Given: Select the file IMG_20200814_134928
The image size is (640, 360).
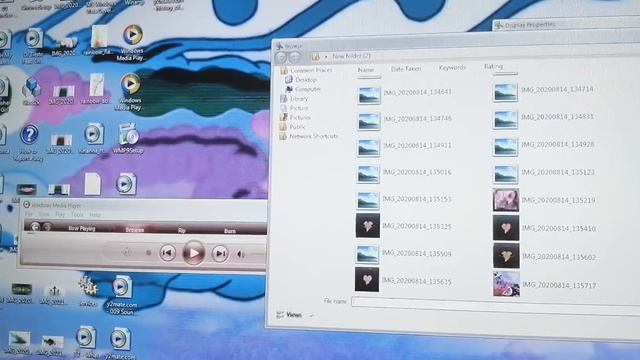Looking at the screenshot, I should (x=543, y=146).
